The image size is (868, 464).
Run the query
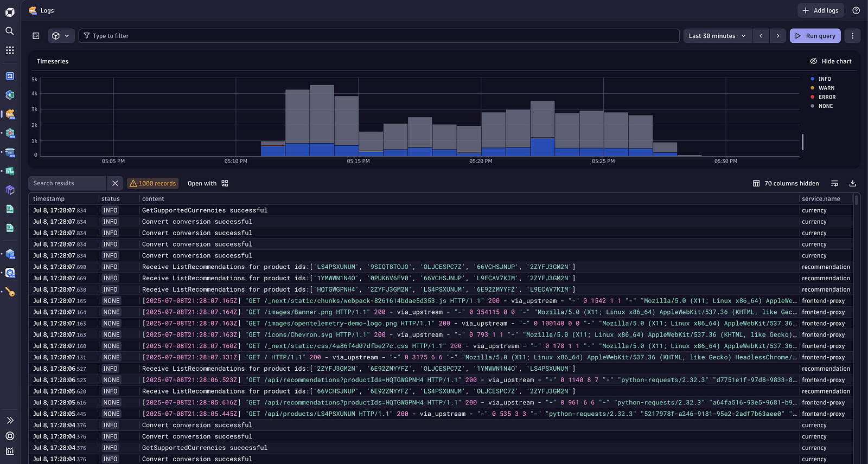click(815, 36)
